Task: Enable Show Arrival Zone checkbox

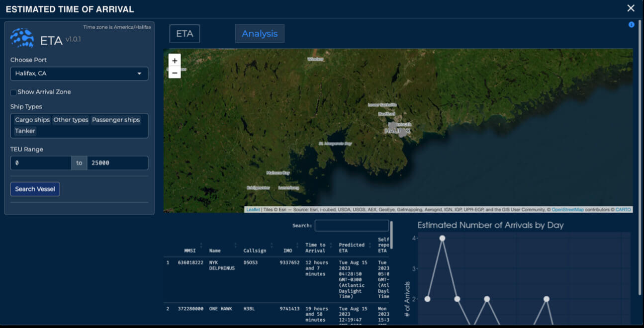Action: click(13, 92)
